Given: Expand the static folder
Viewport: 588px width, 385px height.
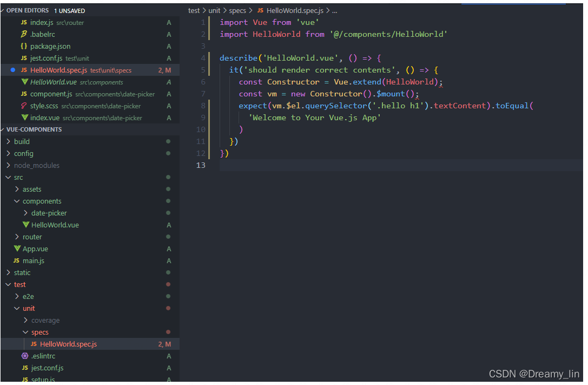Looking at the screenshot, I should click(8, 272).
